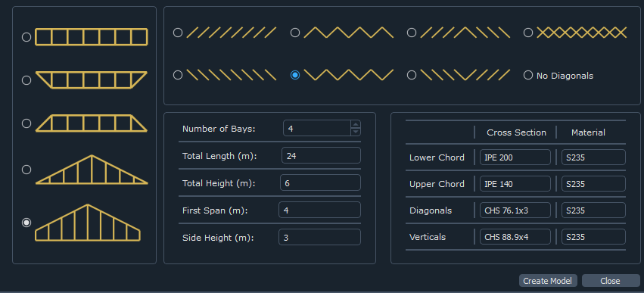Open Diagonals material S235 field
Screen dimensions: 644x293
pos(593,210)
